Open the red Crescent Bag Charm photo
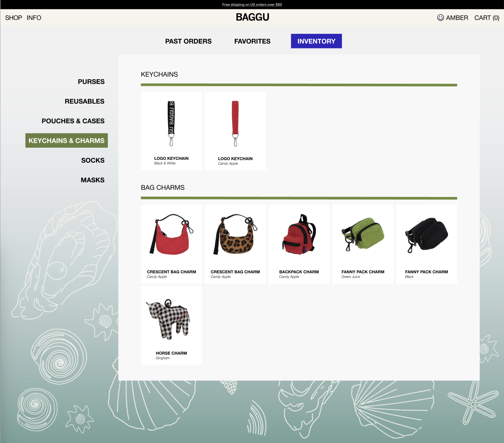The height and width of the screenshot is (443, 504). tap(171, 235)
